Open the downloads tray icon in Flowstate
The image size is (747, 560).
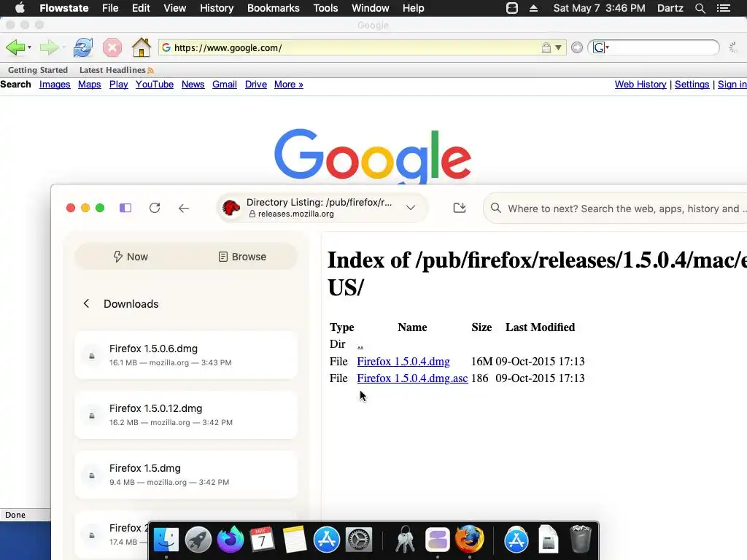click(x=460, y=208)
